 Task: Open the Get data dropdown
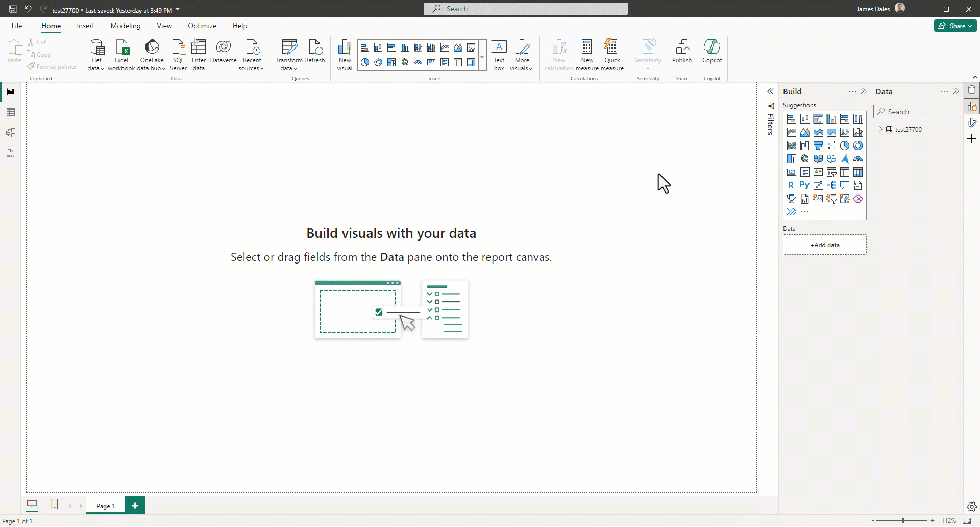click(x=96, y=54)
